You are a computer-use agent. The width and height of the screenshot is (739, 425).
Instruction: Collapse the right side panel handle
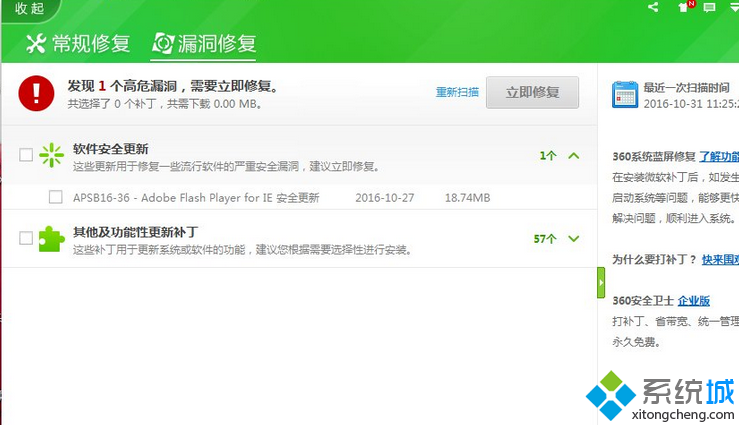(x=601, y=282)
